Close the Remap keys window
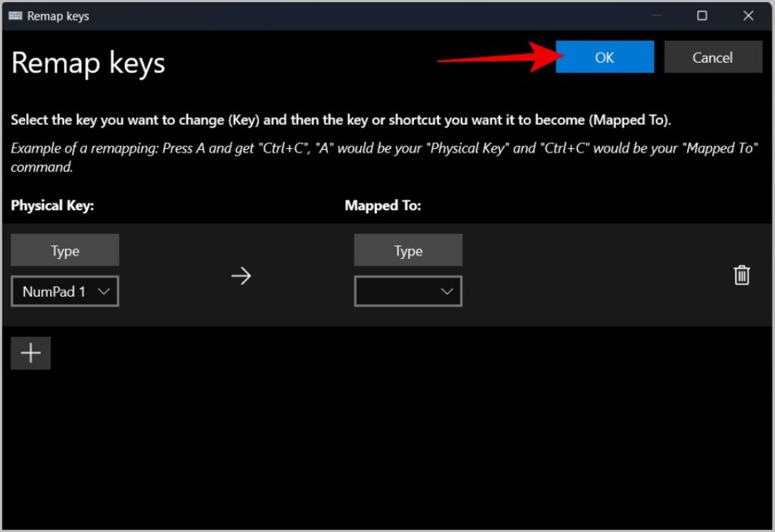This screenshot has height=532, width=775. (x=749, y=16)
